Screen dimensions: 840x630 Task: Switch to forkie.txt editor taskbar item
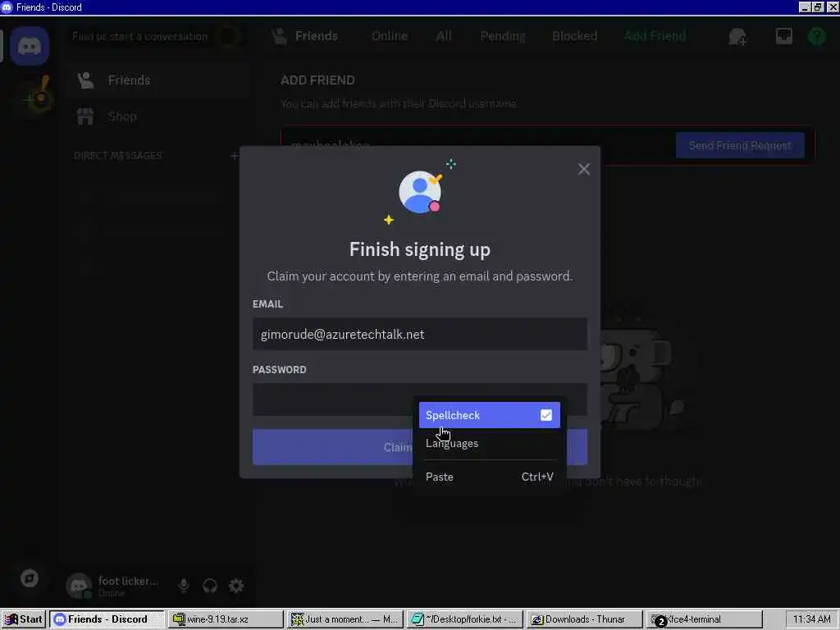pyautogui.click(x=464, y=619)
